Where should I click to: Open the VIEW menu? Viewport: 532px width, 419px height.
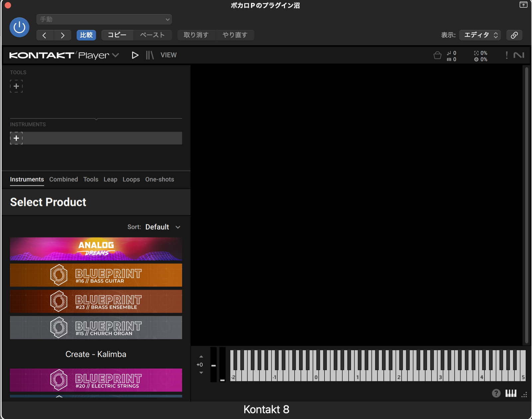[169, 55]
